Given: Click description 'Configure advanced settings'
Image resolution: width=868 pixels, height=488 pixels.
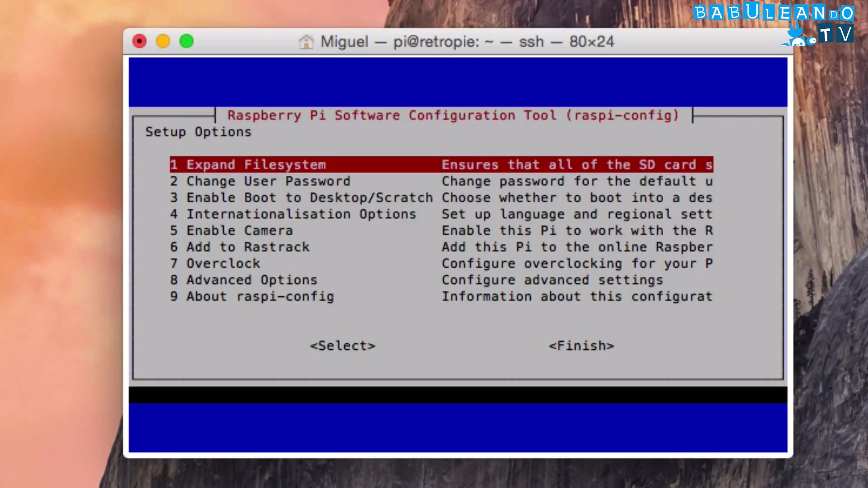Looking at the screenshot, I should [552, 280].
